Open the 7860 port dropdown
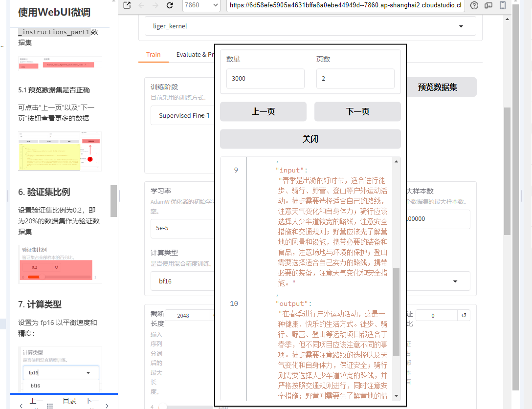This screenshot has height=409, width=532. (x=201, y=5)
